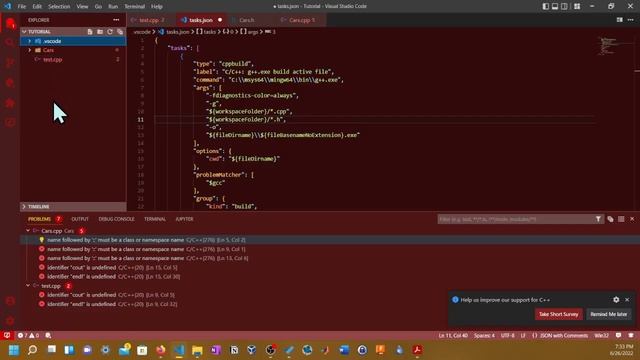Dismiss the C++ survey notification
This screenshot has height=360, width=640.
[627, 300]
